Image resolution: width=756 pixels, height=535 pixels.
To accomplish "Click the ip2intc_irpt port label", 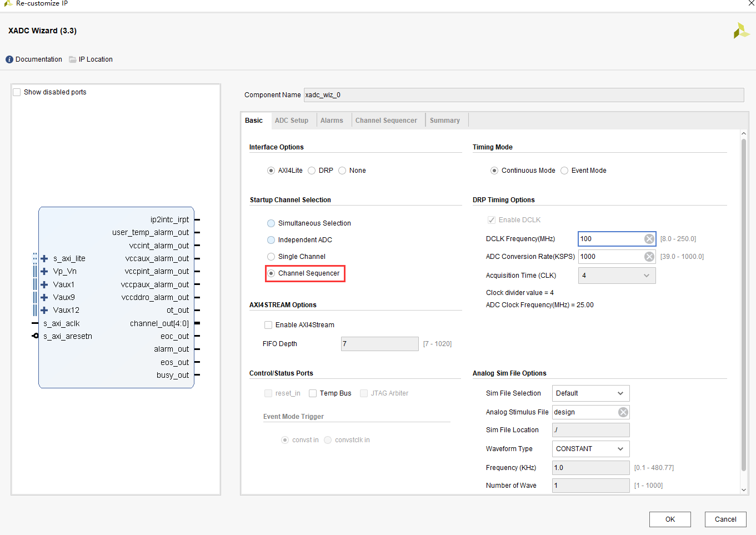I will [169, 219].
